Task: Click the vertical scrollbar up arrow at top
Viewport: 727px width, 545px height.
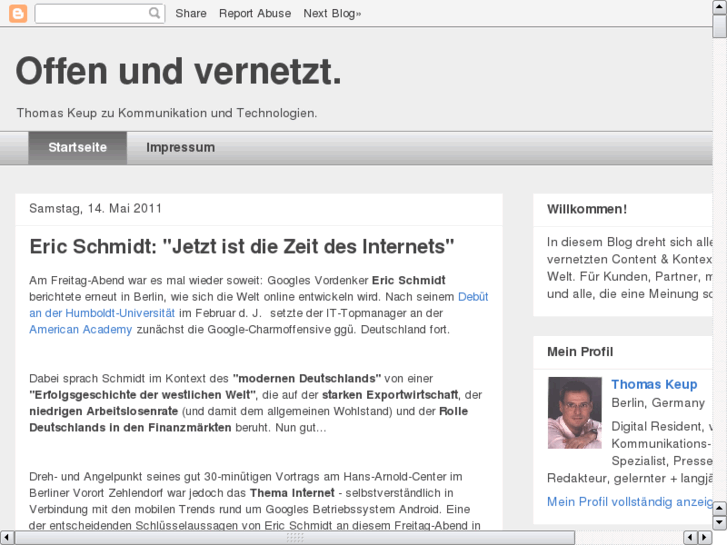Action: point(720,7)
